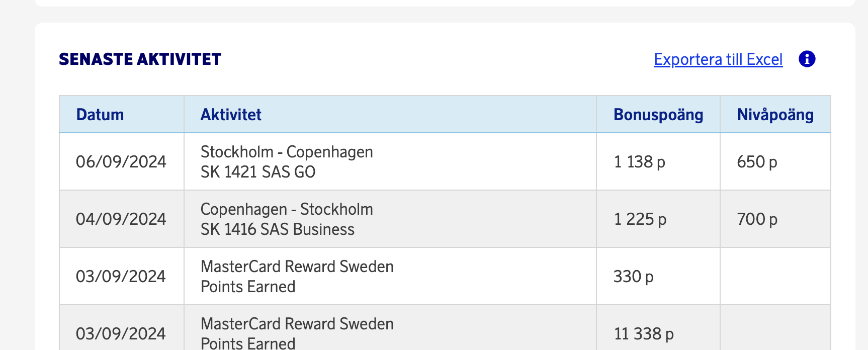Click the Copenhagen - Stockholm SK 1416 activity
Image resolution: width=868 pixels, height=350 pixels.
point(287,219)
